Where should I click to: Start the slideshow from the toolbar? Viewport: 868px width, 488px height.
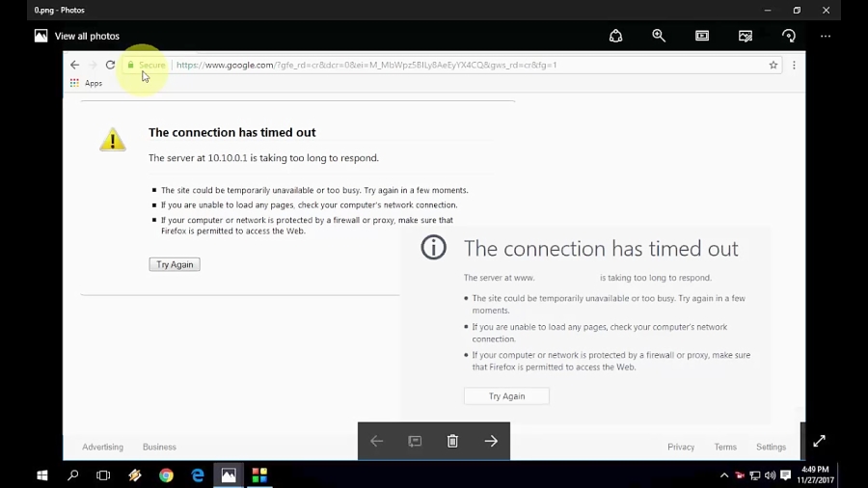click(x=702, y=36)
